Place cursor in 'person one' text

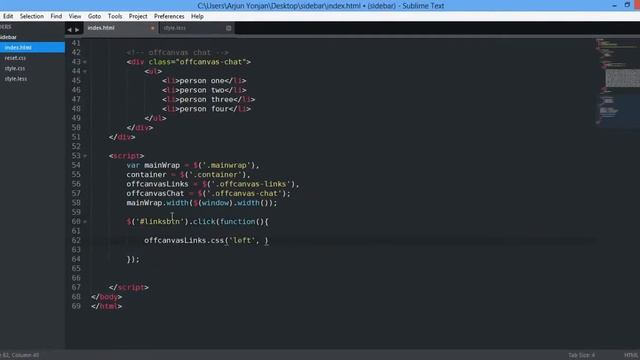tap(202, 81)
